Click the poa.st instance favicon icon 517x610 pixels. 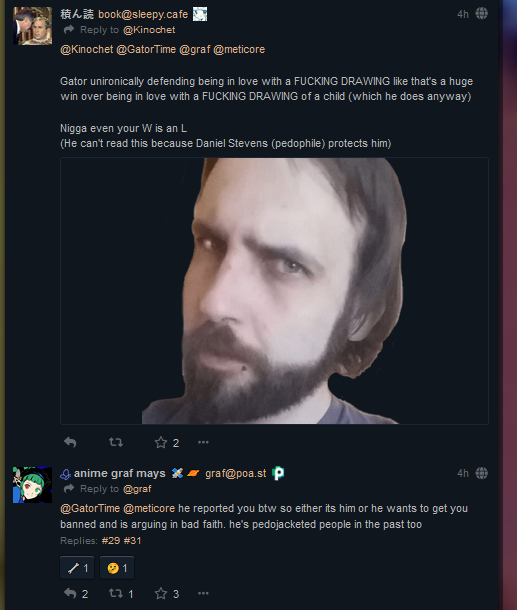point(278,473)
